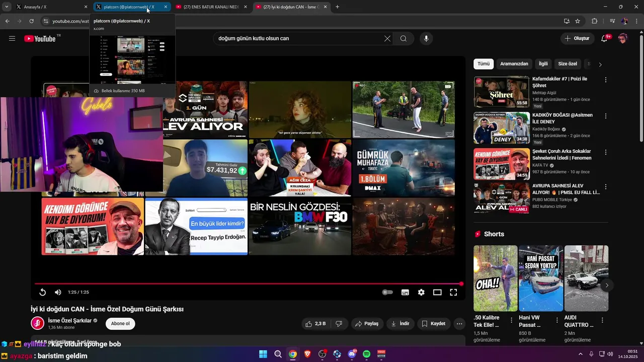Open GÜMRÜK MUHAFAZA end-screen suggestion
Viewport: 644px width, 362px height.
(x=404, y=168)
